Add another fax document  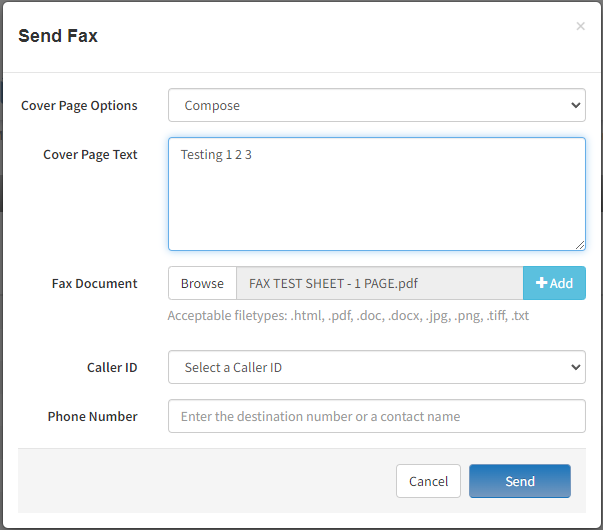[x=554, y=283]
